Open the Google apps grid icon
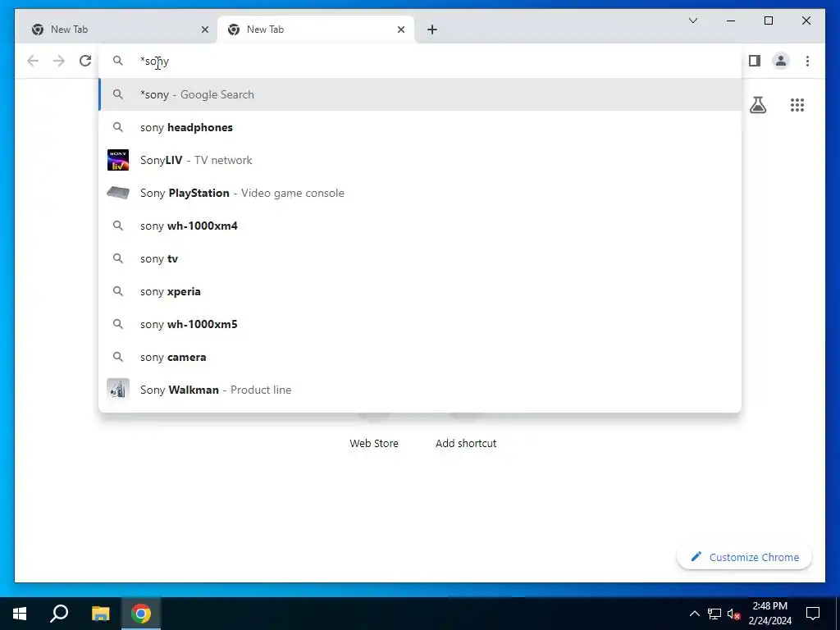The height and width of the screenshot is (630, 840). click(x=797, y=105)
